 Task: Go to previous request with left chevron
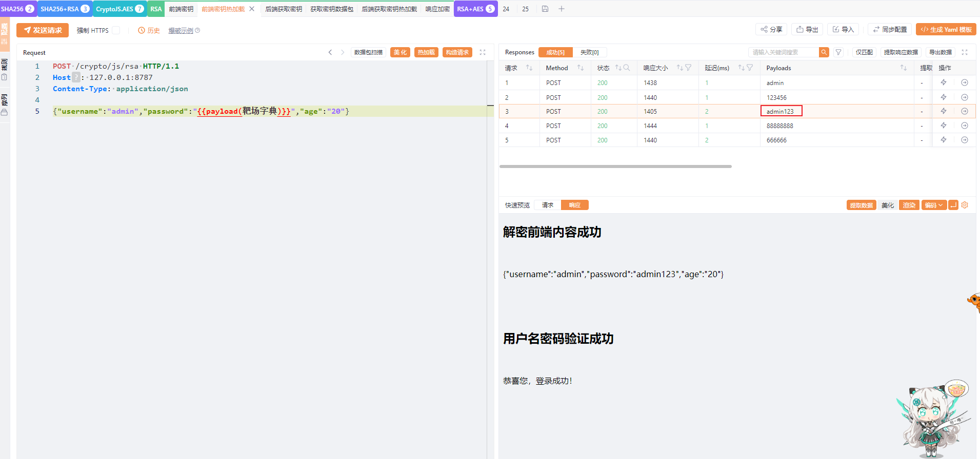pos(330,52)
